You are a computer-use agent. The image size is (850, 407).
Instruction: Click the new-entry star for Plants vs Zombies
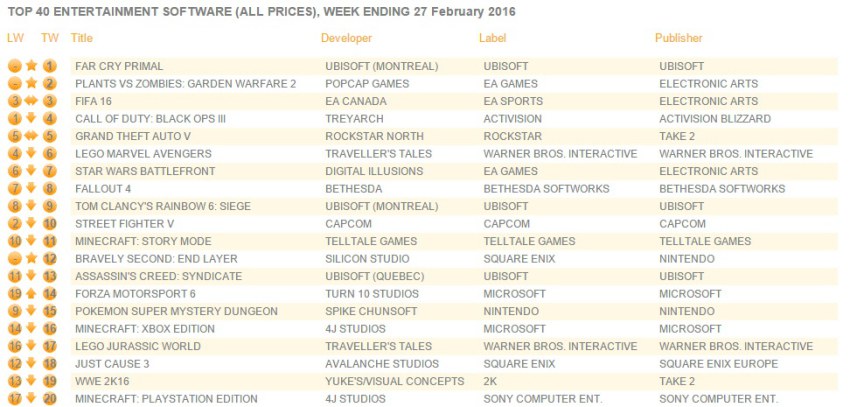coord(31,83)
